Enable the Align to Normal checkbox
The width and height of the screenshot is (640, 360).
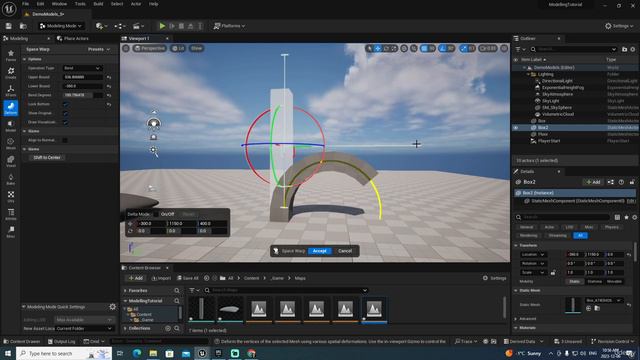click(x=65, y=140)
